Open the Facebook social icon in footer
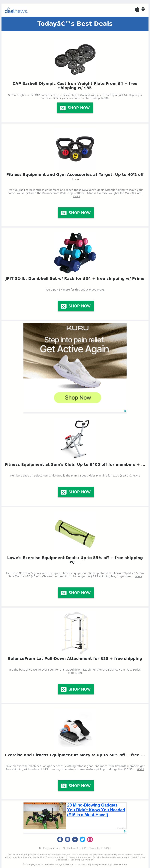Screen dimensions: 150x868 75,839
